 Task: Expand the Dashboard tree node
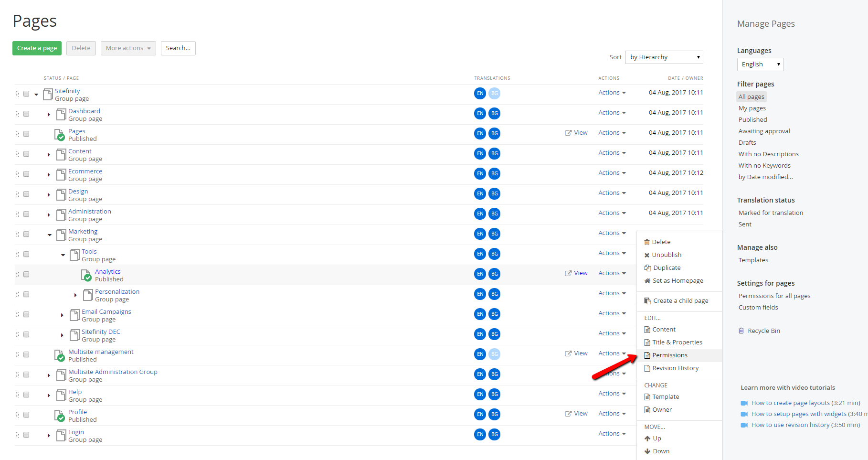pyautogui.click(x=49, y=115)
